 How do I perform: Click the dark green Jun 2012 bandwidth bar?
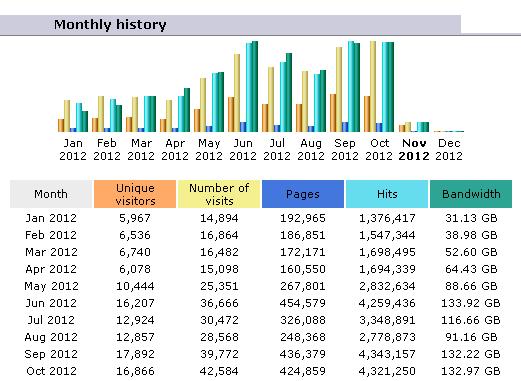pyautogui.click(x=255, y=86)
